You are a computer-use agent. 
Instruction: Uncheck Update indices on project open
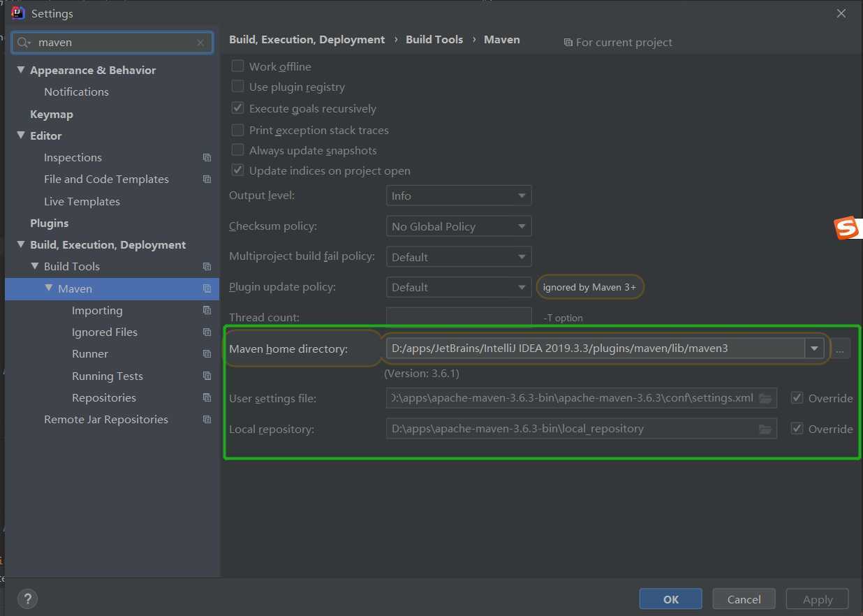pyautogui.click(x=237, y=170)
